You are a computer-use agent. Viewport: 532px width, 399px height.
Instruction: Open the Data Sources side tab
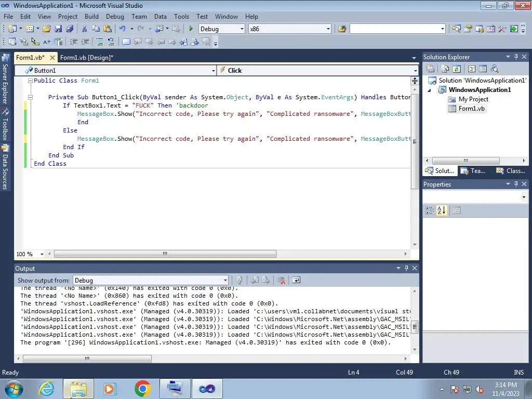click(x=5, y=167)
